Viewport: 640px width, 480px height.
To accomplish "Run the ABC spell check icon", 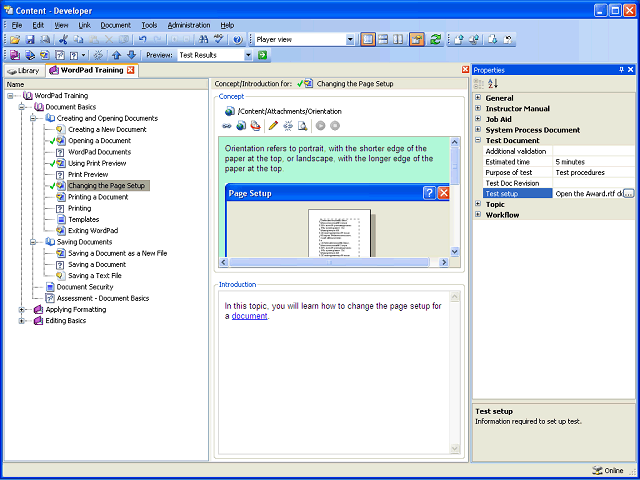I will [x=219, y=40].
